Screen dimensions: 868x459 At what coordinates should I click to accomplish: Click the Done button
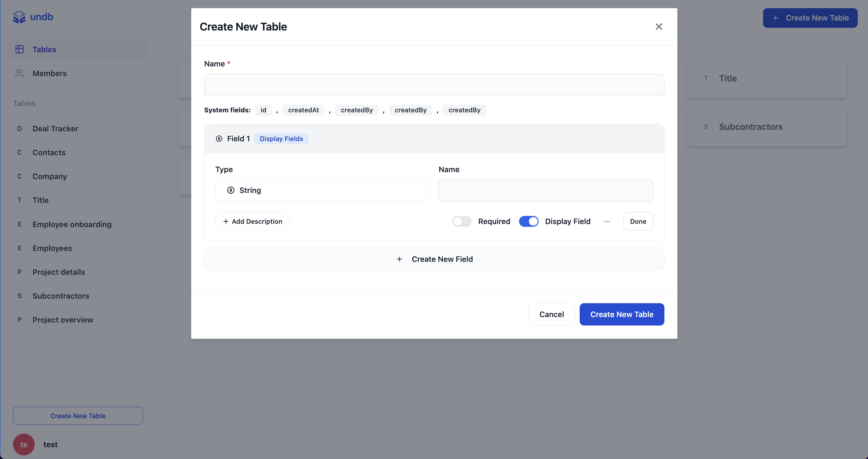click(638, 222)
